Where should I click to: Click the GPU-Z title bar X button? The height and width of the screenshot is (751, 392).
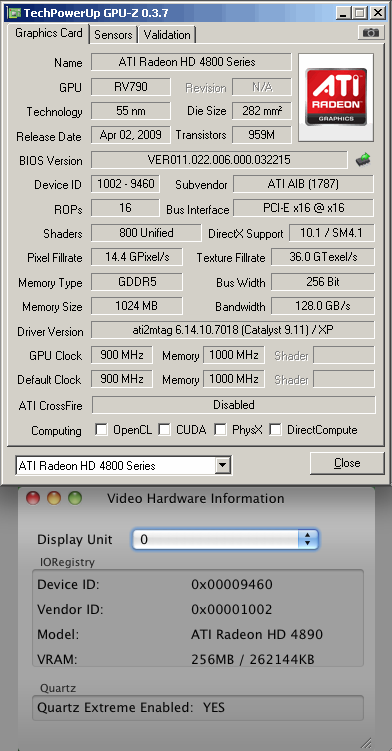378,13
